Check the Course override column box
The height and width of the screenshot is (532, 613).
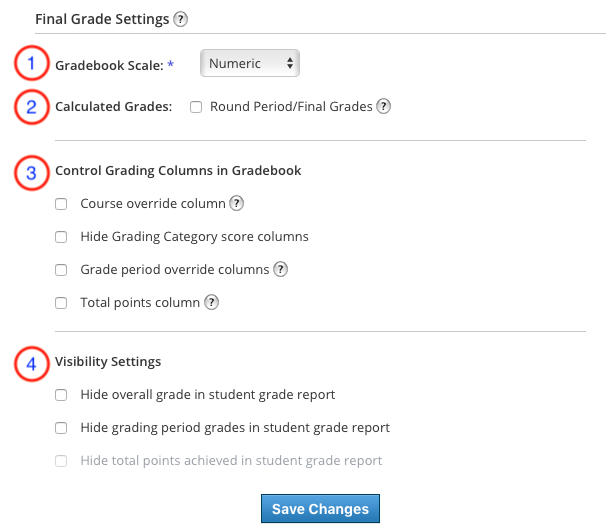tap(61, 204)
